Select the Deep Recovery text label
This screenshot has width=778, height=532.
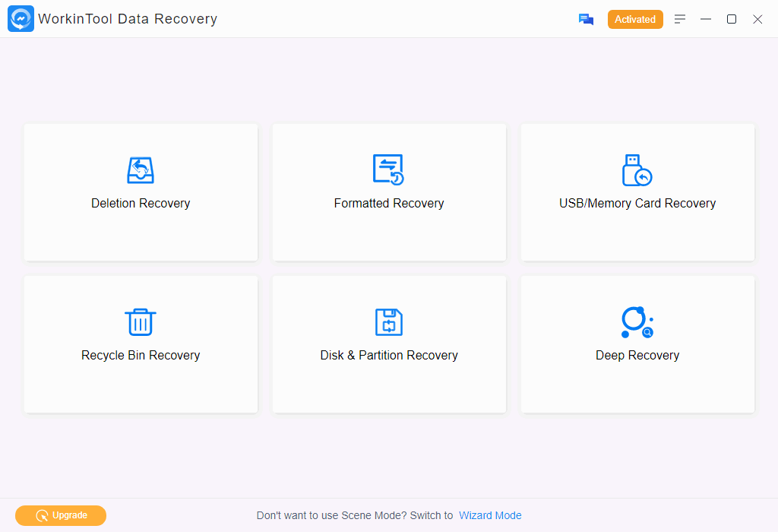coord(637,356)
